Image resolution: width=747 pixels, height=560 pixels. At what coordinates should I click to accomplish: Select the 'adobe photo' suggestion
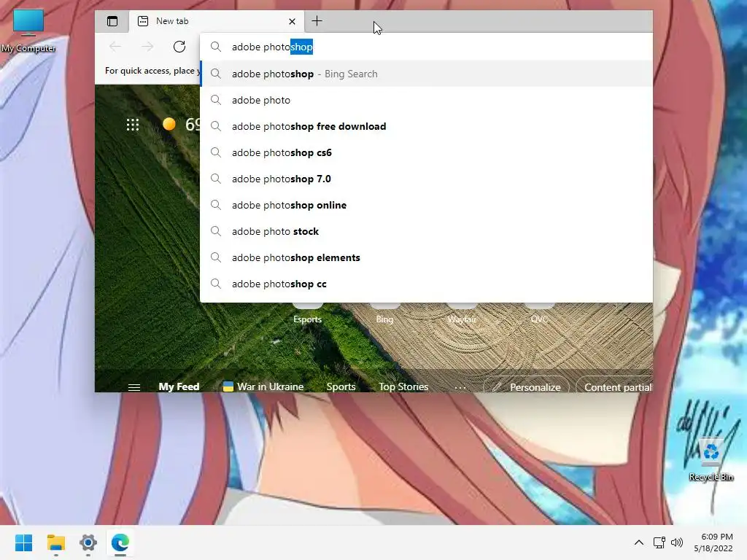pos(426,100)
